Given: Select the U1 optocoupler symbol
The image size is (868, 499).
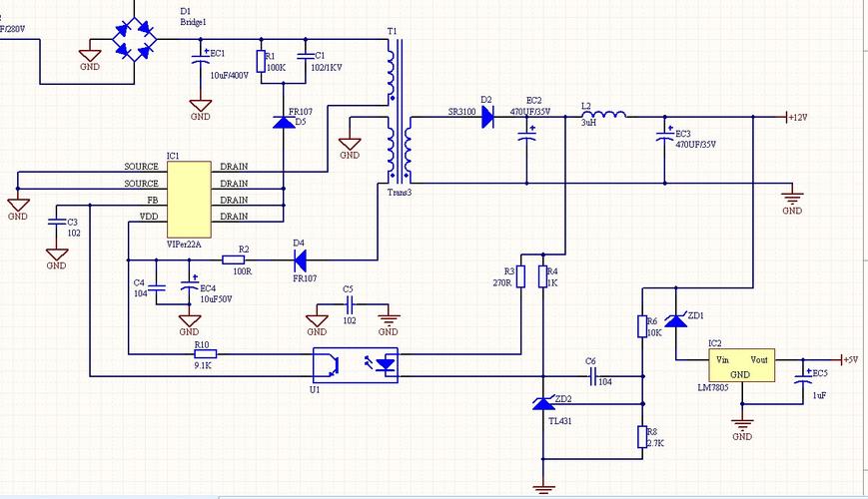Looking at the screenshot, I should point(355,363).
